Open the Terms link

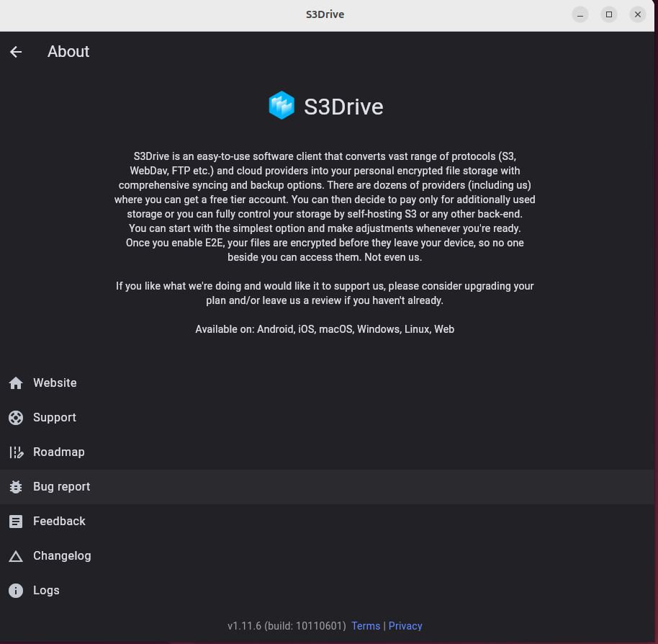366,626
